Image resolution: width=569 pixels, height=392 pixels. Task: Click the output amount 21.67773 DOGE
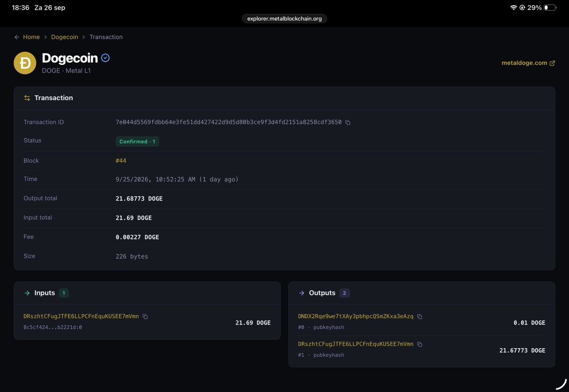point(522,351)
